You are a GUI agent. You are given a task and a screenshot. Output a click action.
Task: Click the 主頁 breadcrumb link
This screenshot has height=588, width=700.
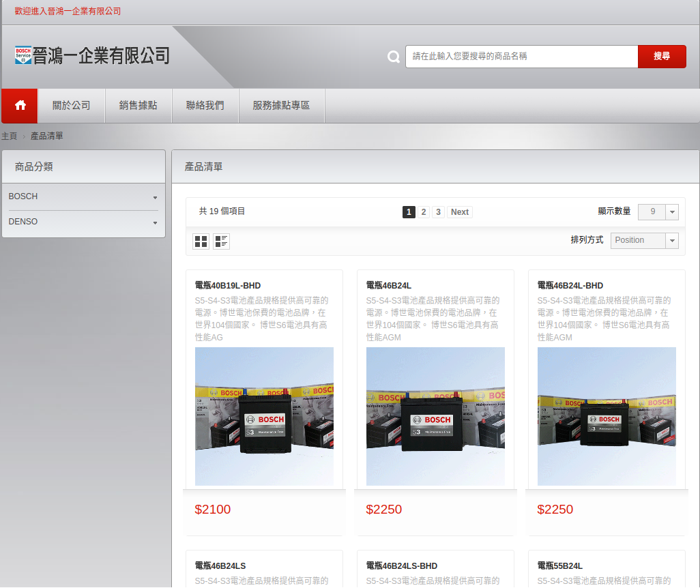pyautogui.click(x=9, y=136)
